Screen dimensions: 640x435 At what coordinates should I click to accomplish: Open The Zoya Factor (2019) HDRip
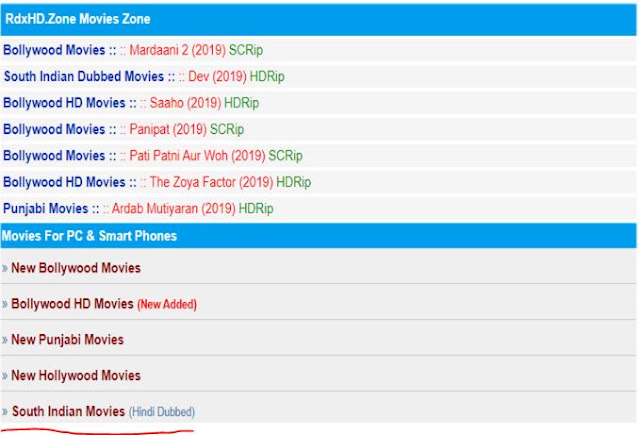point(230,182)
